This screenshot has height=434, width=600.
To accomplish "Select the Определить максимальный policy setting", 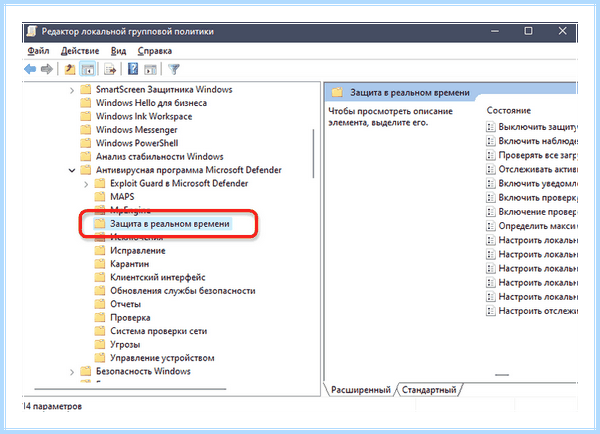I will click(x=538, y=226).
